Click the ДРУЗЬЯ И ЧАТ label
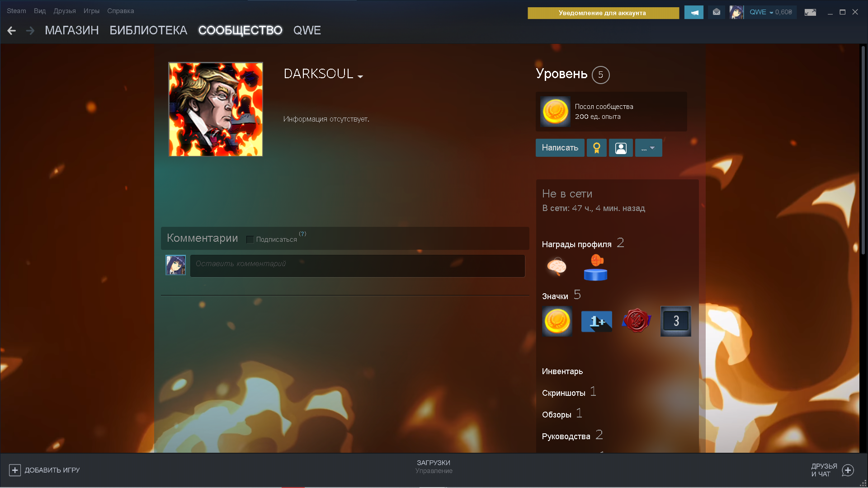868x488 pixels. [x=824, y=470]
